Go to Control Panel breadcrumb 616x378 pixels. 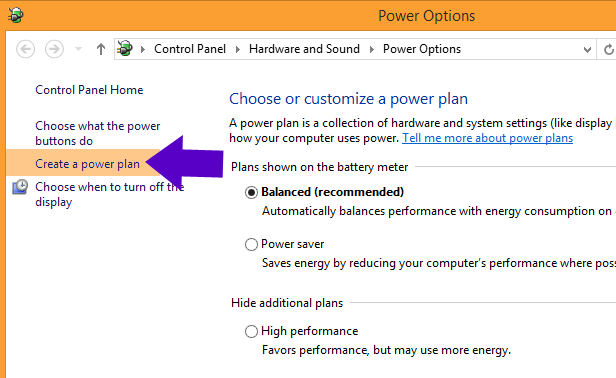(190, 49)
